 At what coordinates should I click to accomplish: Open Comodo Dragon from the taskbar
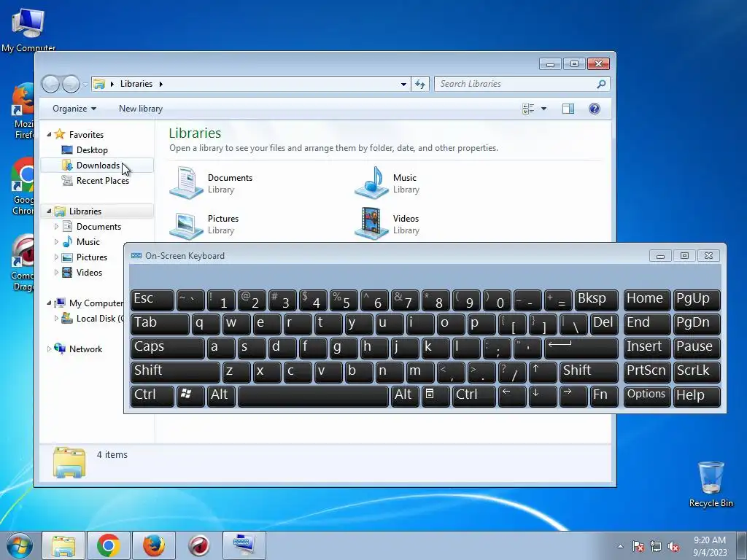tap(199, 545)
